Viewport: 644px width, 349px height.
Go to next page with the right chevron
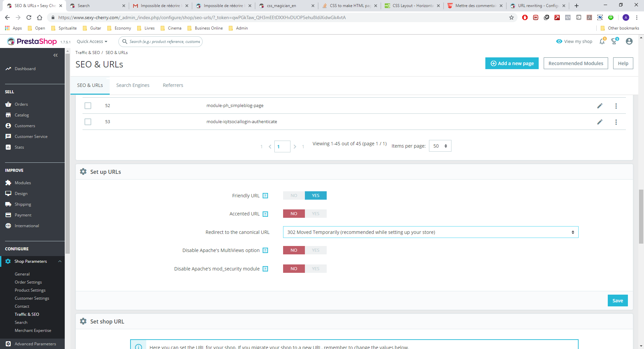tap(295, 147)
